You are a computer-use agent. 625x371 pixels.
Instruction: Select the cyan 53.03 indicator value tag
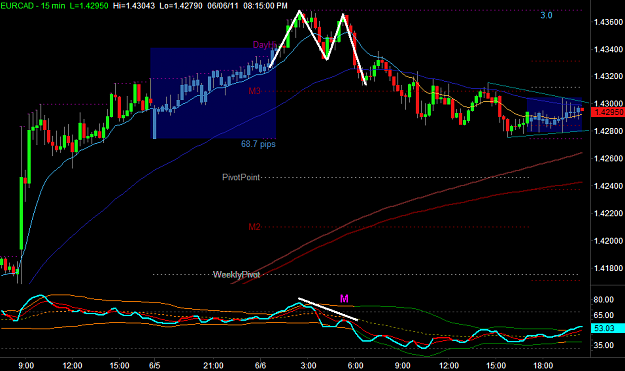[x=607, y=328]
